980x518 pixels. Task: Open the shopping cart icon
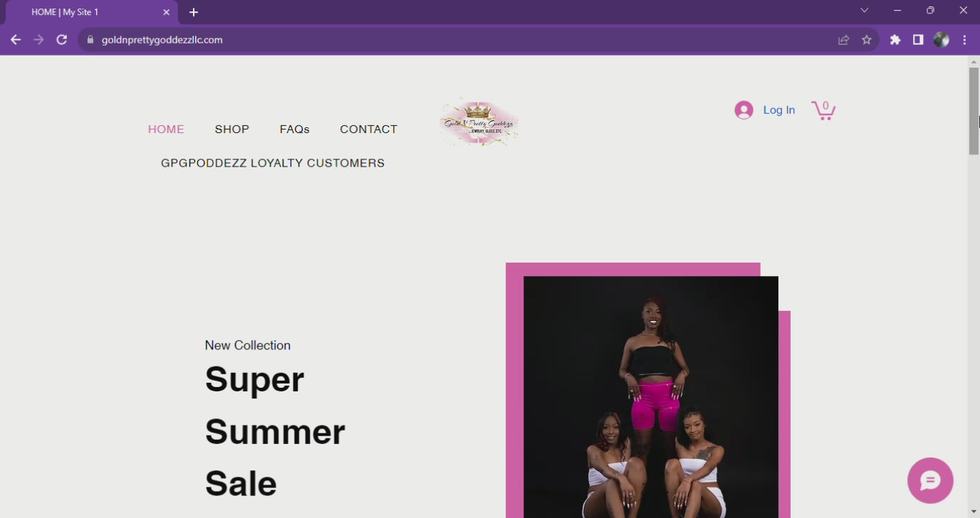pyautogui.click(x=823, y=110)
